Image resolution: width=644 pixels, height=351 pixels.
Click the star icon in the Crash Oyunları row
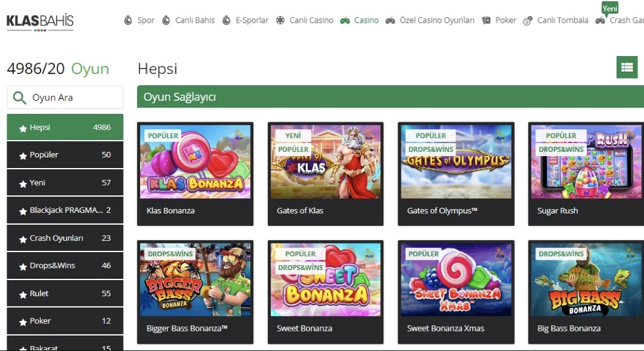pos(23,239)
